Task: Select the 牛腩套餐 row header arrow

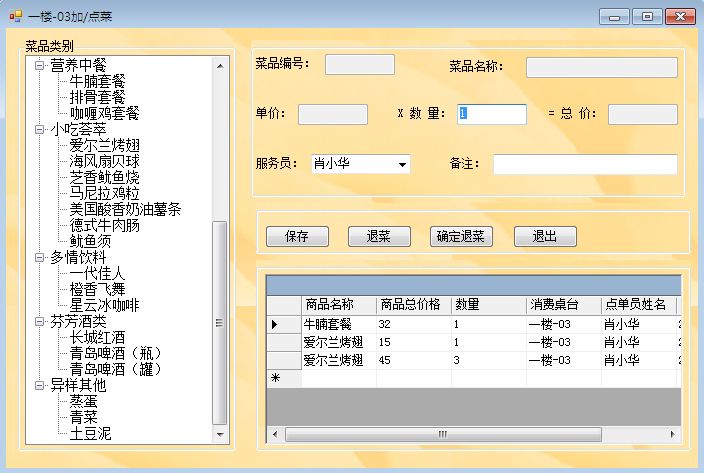Action: (x=284, y=324)
